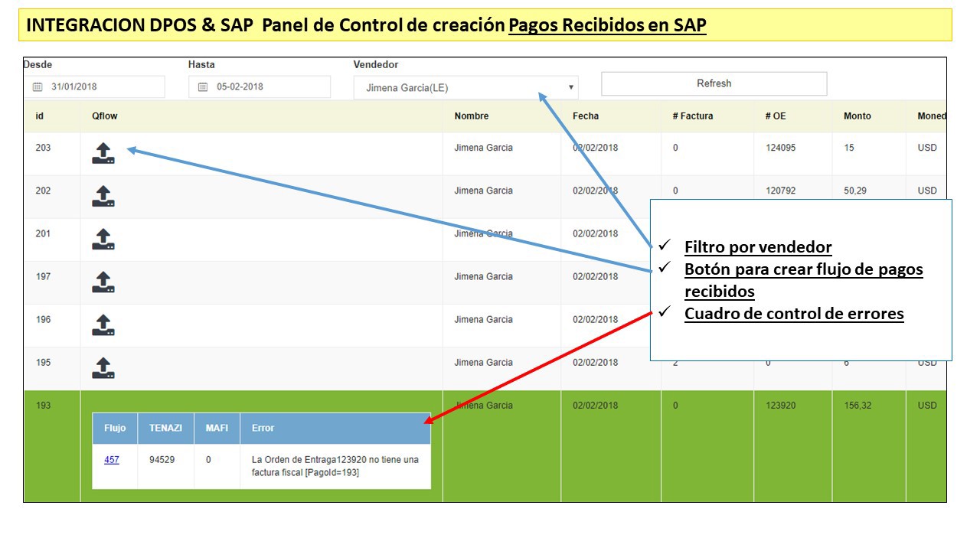Select the # OE column header
This screenshot has width=980, height=551.
coord(776,116)
